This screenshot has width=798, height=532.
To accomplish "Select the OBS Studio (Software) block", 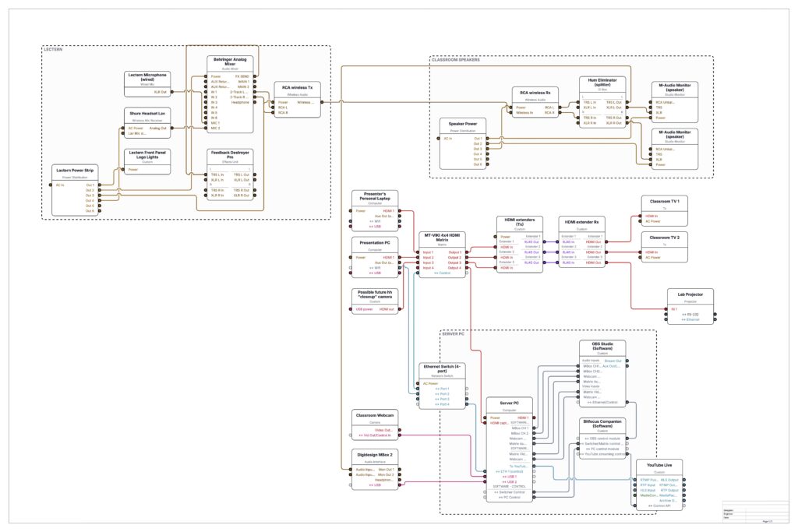I will coord(602,374).
